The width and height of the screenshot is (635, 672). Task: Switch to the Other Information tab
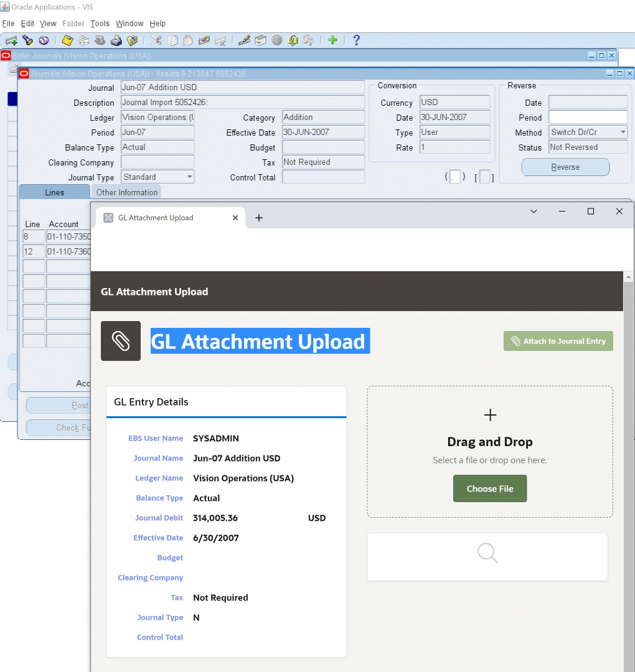[x=126, y=192]
